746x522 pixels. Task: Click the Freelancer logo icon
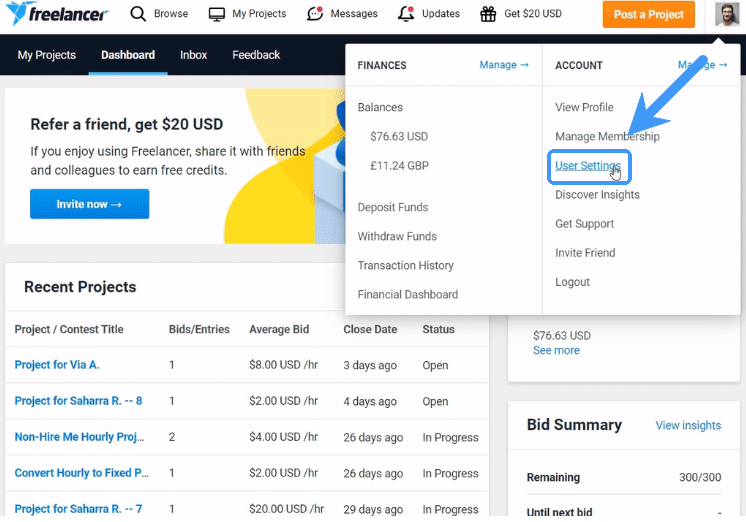pyautogui.click(x=18, y=14)
